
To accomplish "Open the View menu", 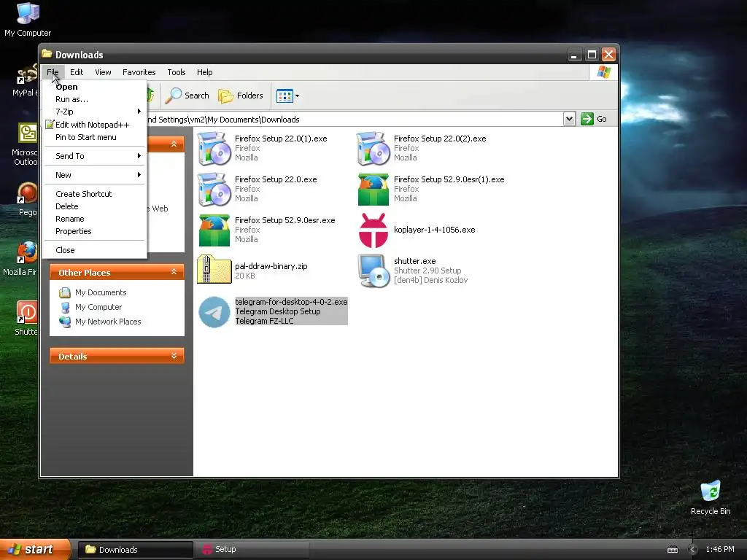I will 103,72.
